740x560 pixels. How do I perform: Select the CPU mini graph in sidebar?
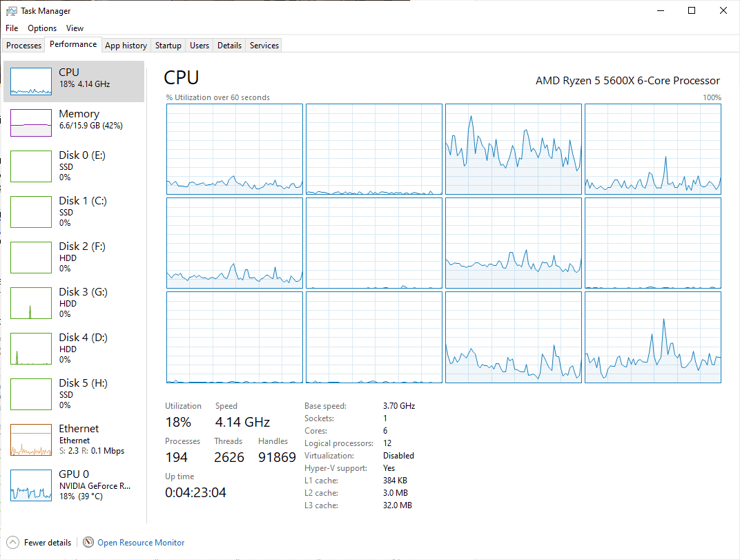click(31, 81)
